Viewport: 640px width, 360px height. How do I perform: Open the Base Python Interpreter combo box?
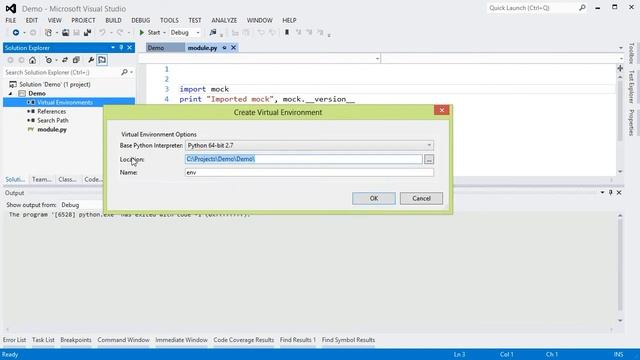[309, 145]
